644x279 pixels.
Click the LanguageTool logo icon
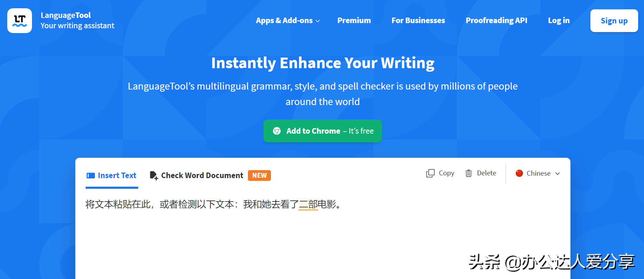pyautogui.click(x=20, y=21)
